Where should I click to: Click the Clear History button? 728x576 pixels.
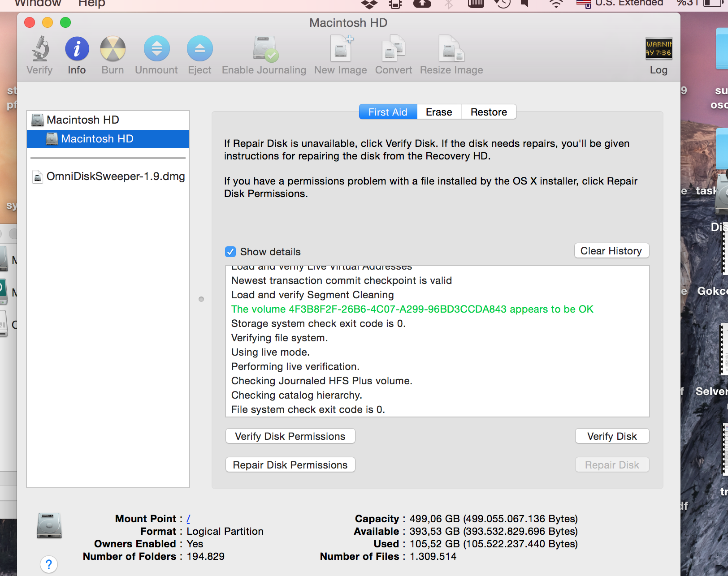point(611,251)
